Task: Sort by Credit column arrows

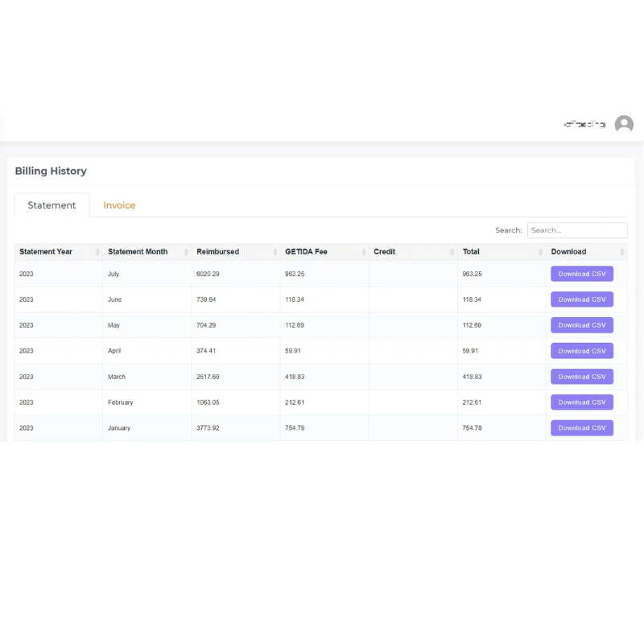Action: coord(452,252)
